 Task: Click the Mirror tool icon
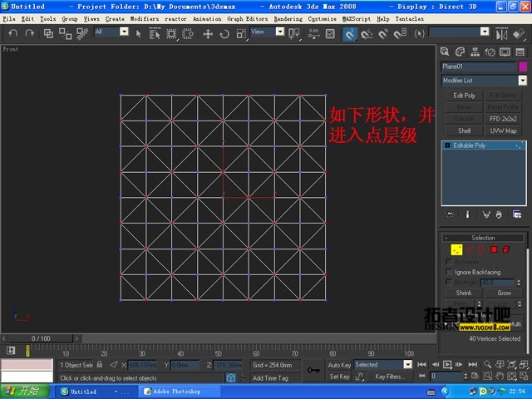pos(501,34)
